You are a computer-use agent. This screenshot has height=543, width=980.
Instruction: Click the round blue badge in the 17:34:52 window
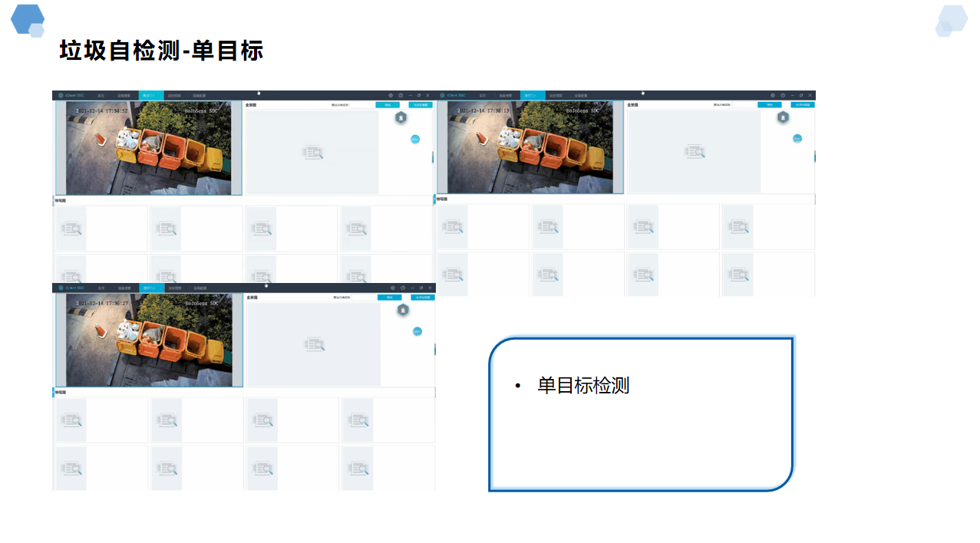coord(415,139)
